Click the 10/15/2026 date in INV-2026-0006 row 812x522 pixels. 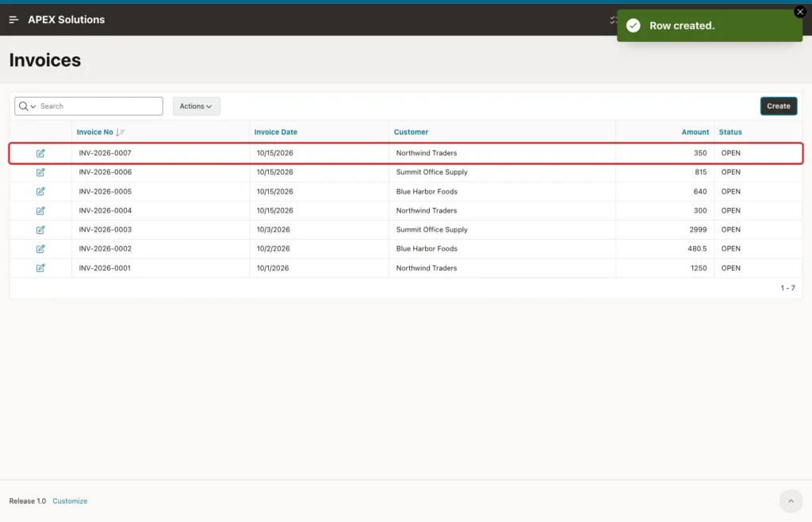275,172
